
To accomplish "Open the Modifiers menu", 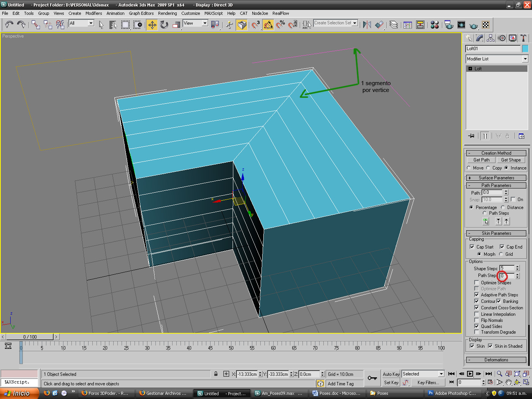I will 93,13.
